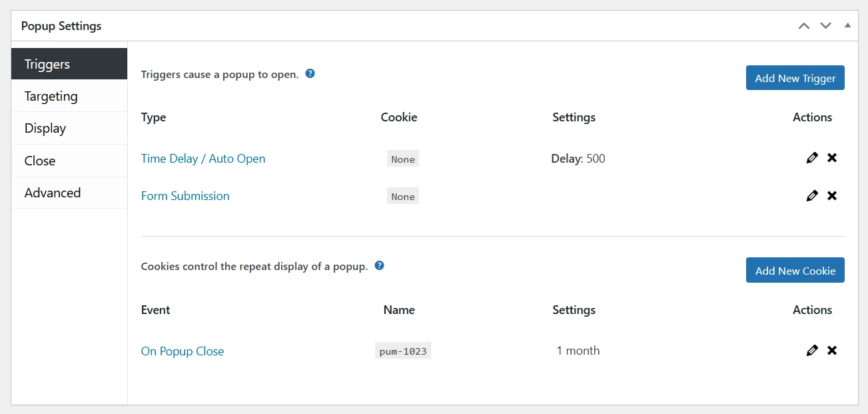The width and height of the screenshot is (868, 414).
Task: Click the Type column header
Action: 154,117
